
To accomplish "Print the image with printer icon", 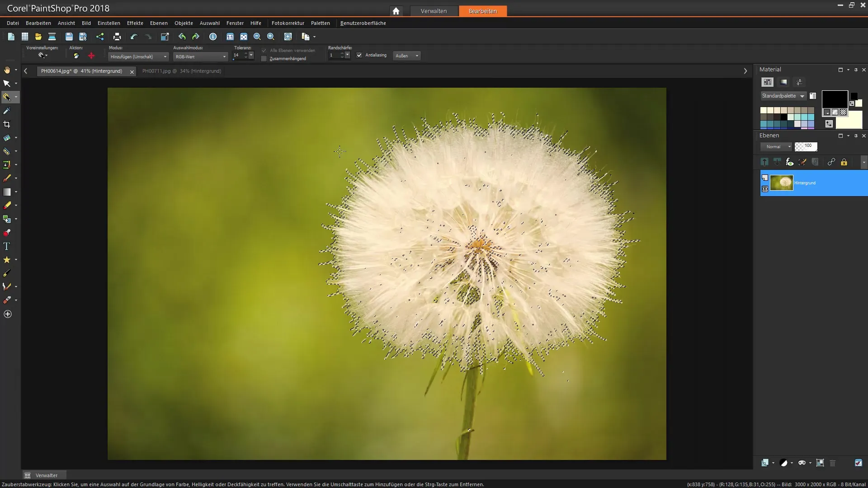I will pyautogui.click(x=117, y=37).
